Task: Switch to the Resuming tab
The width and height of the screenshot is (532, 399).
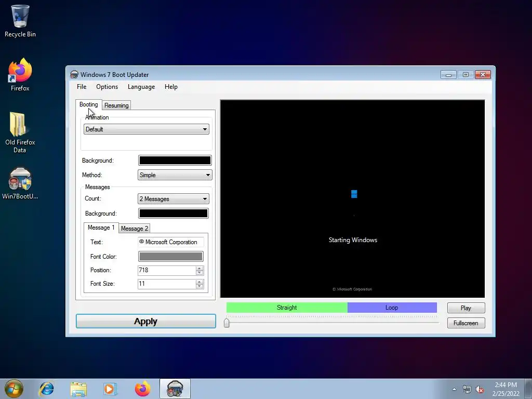Action: pos(116,105)
